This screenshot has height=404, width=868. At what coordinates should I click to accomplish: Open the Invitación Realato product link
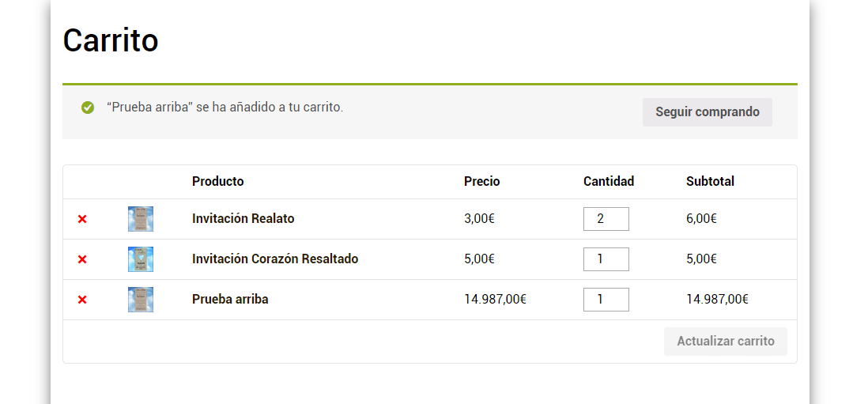point(243,218)
